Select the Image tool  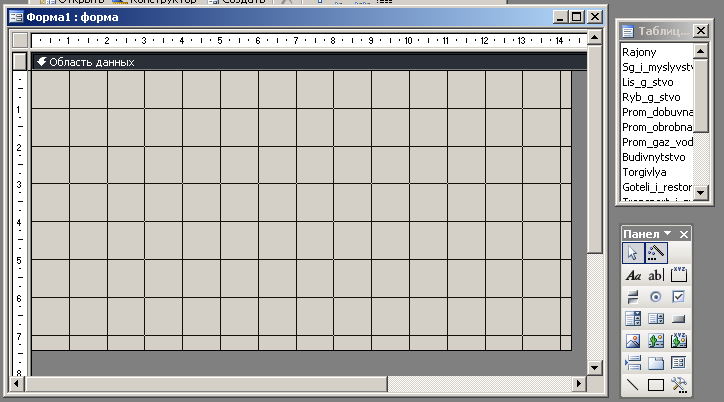(x=633, y=341)
